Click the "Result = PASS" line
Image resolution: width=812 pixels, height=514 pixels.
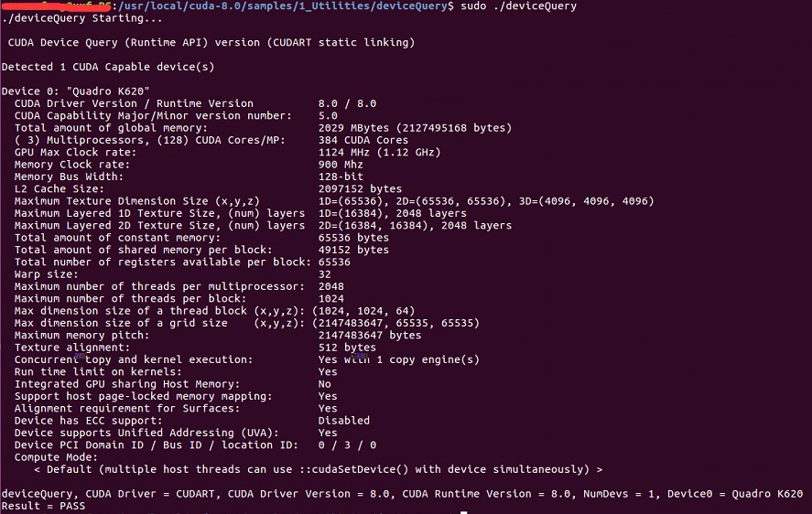pos(43,506)
